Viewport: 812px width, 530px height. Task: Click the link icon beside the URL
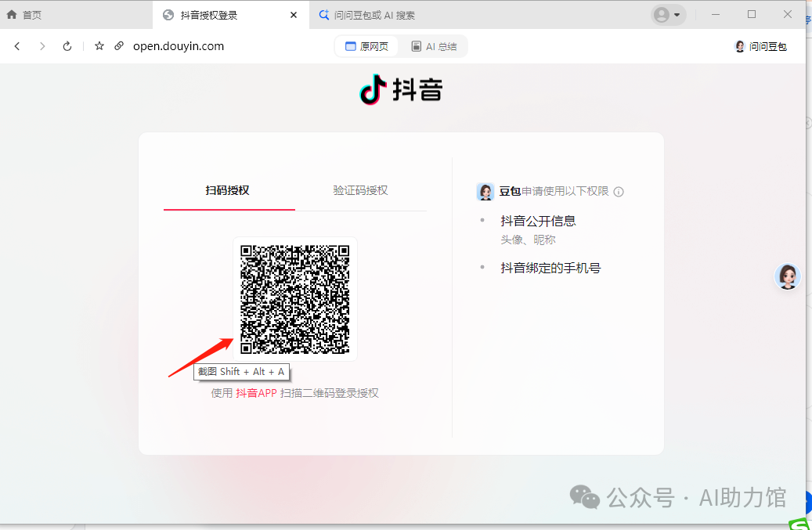click(119, 45)
